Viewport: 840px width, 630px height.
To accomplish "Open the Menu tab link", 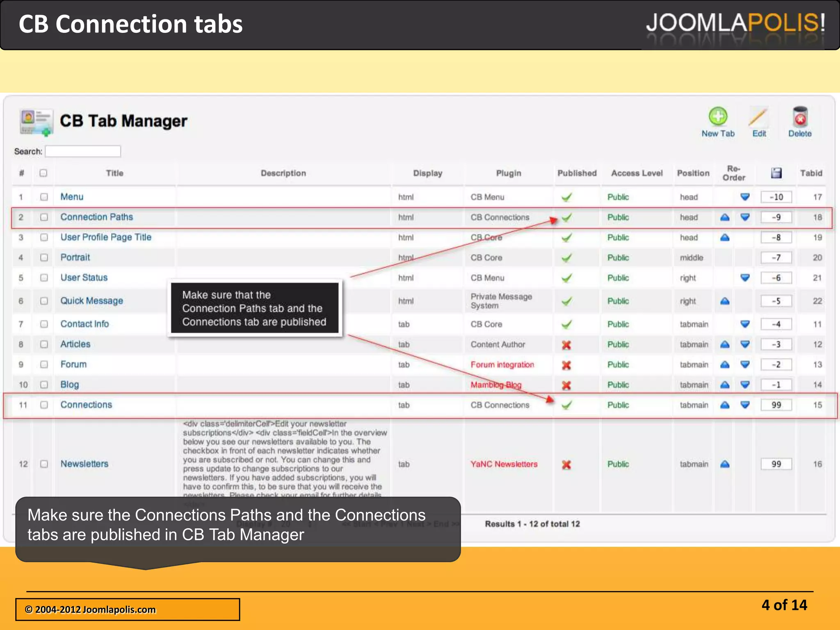I will 72,196.
